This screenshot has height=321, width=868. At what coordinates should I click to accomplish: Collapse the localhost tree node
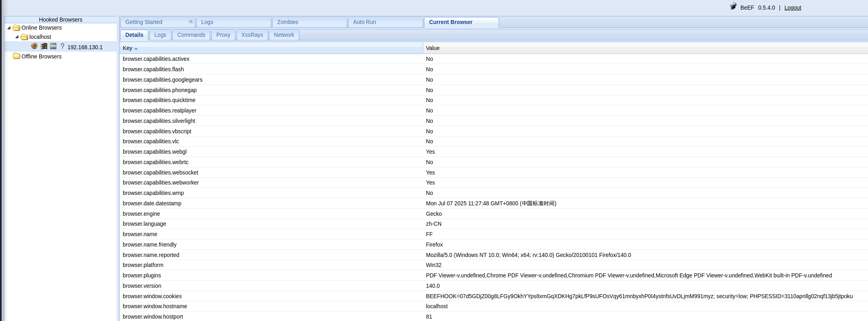(17, 37)
